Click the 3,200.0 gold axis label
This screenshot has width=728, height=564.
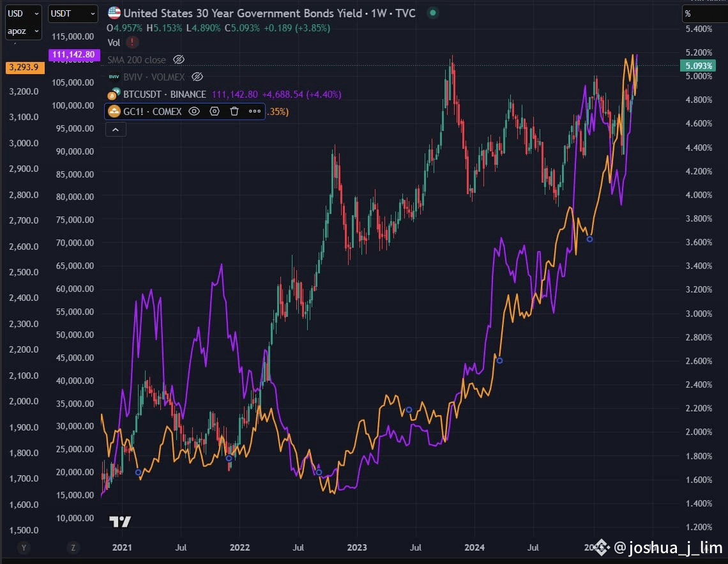click(x=24, y=91)
